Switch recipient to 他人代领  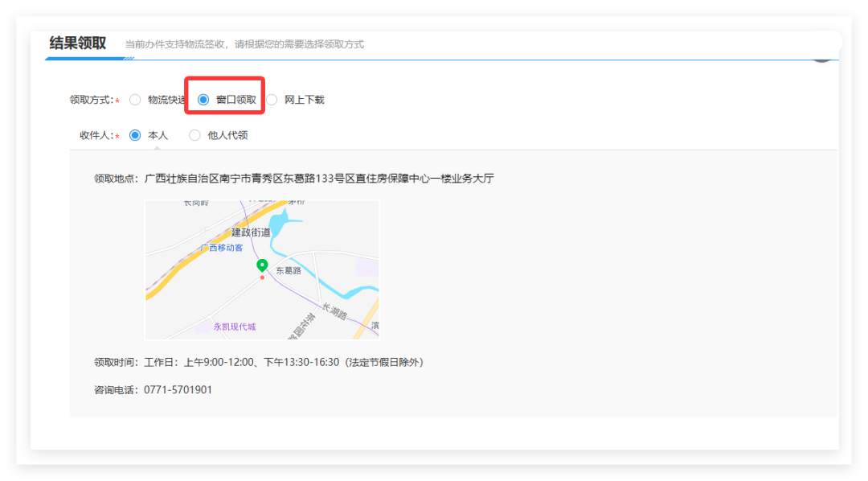194,135
